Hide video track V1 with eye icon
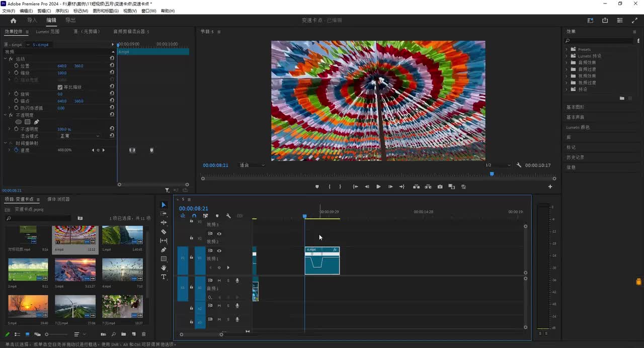This screenshot has width=644, height=348. point(219,250)
